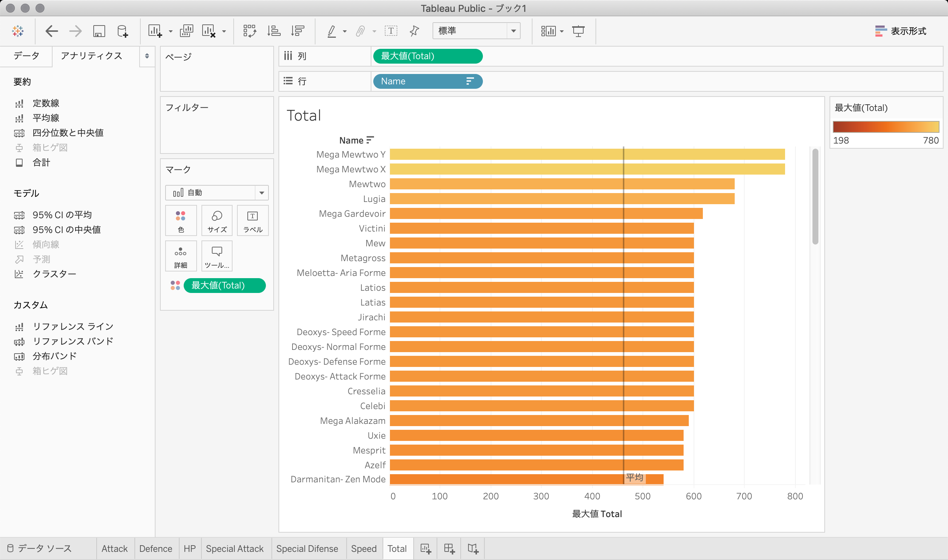This screenshot has width=948, height=560.
Task: Click the duplicate worksheet icon
Action: [186, 31]
